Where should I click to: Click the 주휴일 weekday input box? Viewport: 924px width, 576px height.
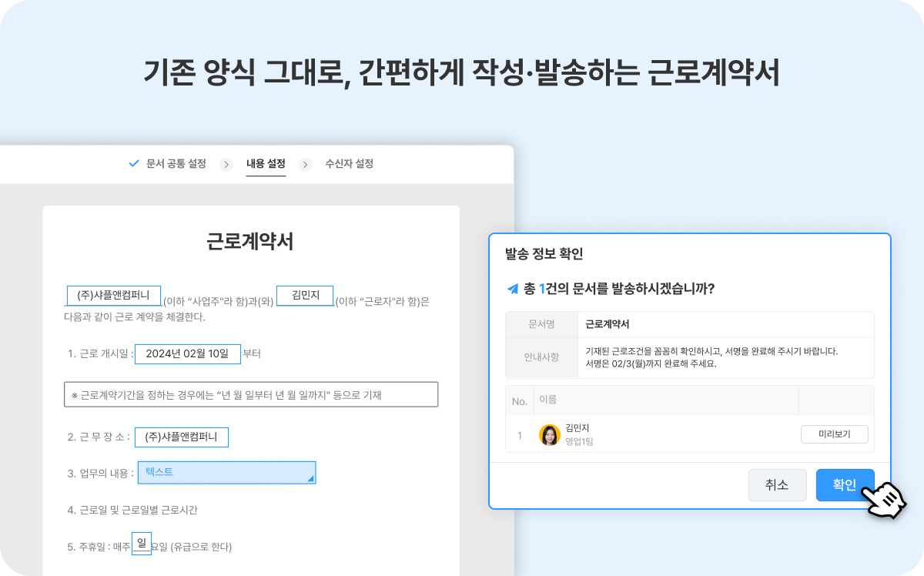tap(141, 541)
